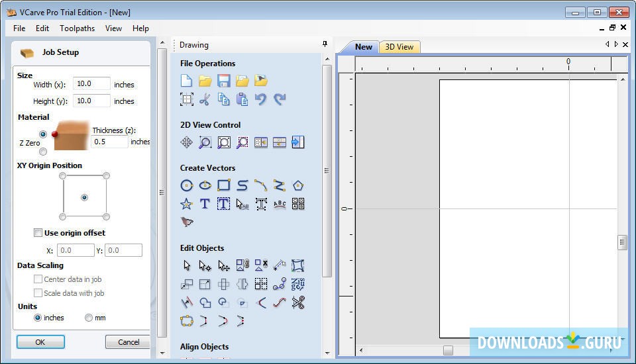Select the Draw Star tool
This screenshot has width=636, height=364.
point(186,204)
